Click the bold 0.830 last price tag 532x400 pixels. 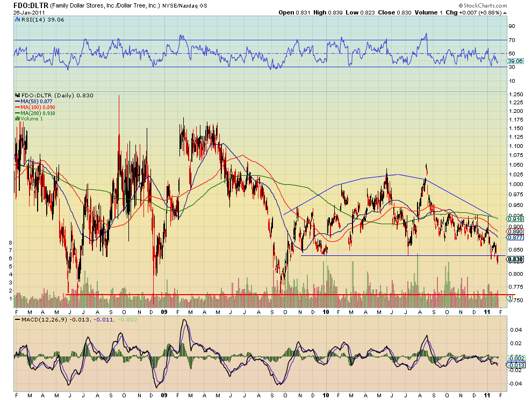coord(515,259)
